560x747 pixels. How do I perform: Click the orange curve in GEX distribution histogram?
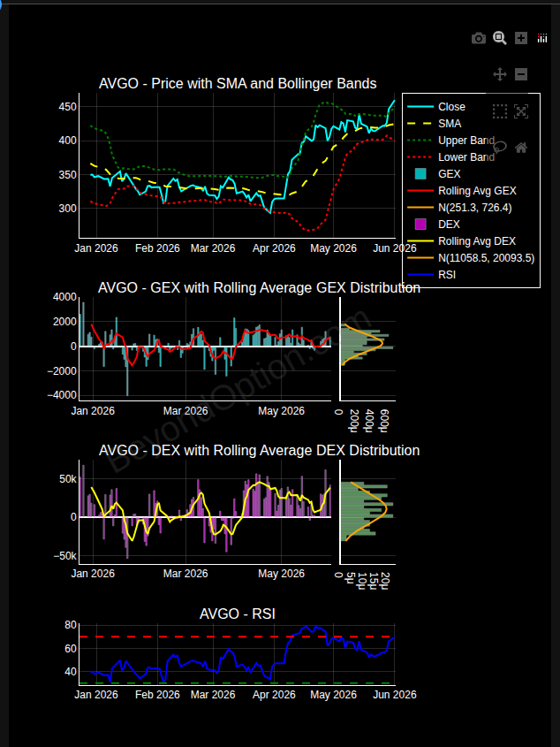tap(382, 343)
